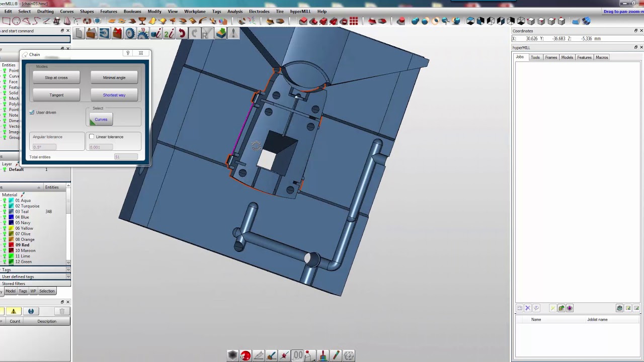Click the '2i' info icon in toolbar
The height and width of the screenshot is (362, 644).
[x=169, y=34]
